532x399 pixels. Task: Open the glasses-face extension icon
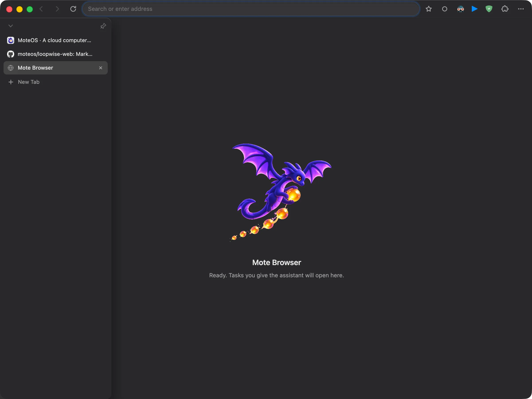click(460, 9)
